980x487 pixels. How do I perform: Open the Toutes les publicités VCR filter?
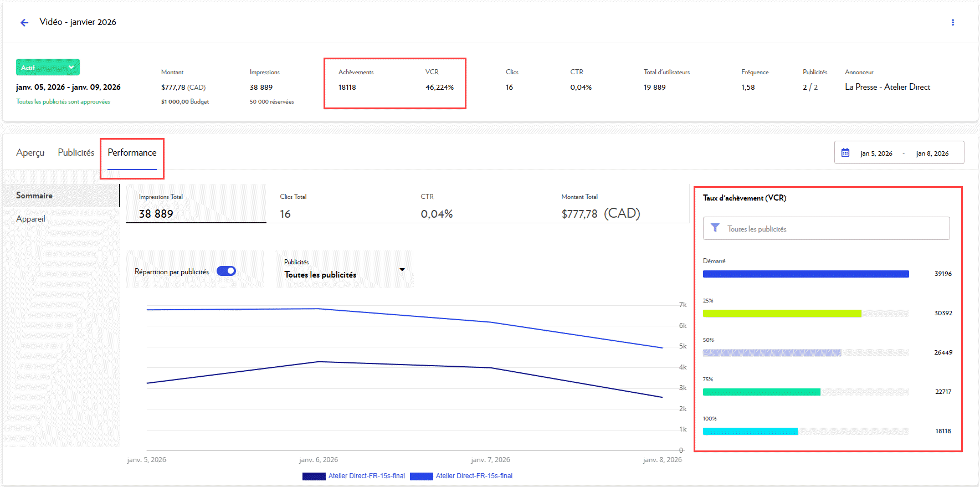click(826, 228)
